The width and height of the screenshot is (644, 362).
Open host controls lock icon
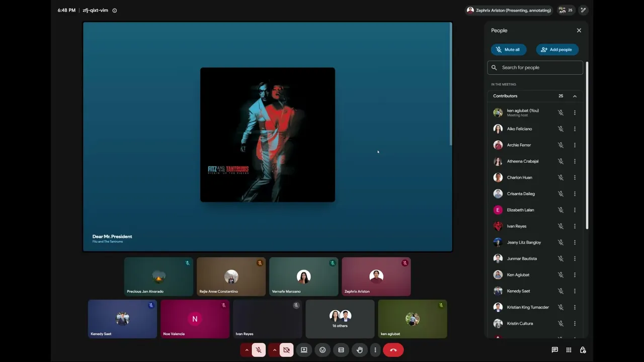pos(583,350)
